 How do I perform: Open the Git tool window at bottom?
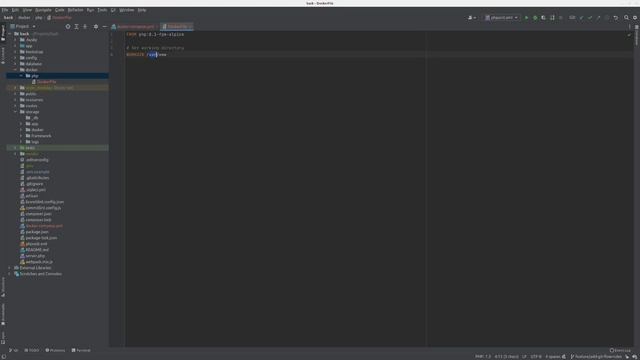(x=13, y=350)
